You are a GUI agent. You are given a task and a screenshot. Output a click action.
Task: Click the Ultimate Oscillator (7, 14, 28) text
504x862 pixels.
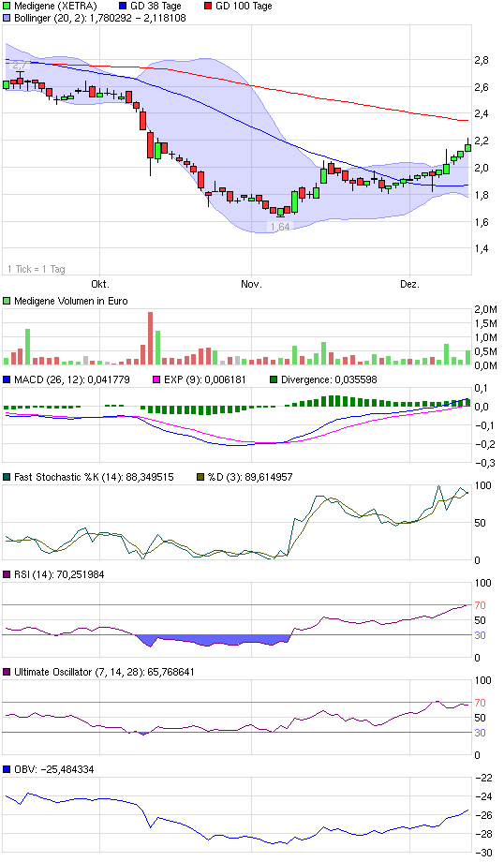[104, 673]
